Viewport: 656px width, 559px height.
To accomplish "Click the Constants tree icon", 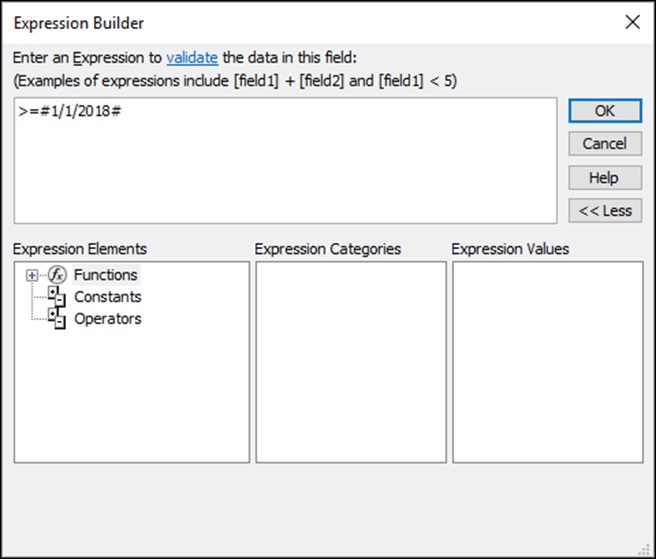I will pos(56,297).
